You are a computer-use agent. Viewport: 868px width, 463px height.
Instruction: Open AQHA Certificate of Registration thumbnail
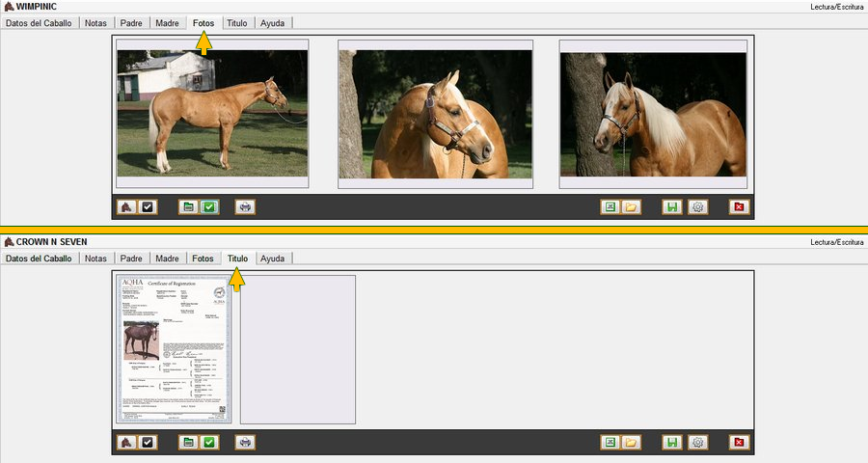pos(174,349)
